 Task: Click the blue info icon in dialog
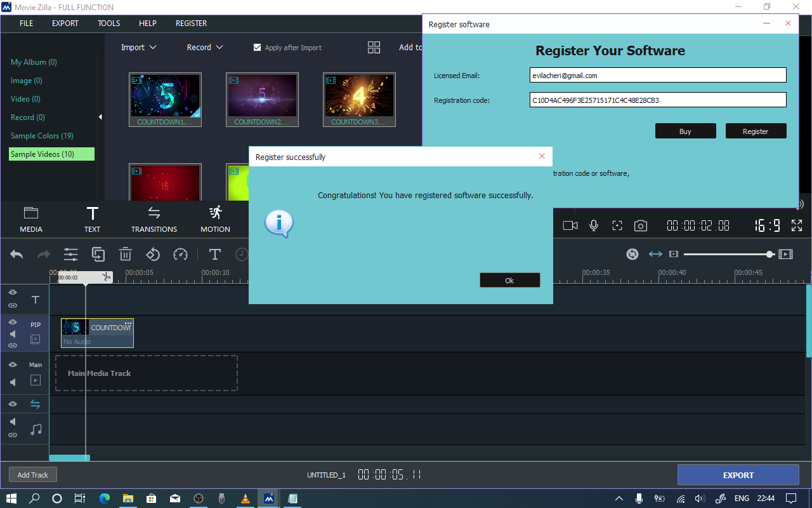tap(278, 224)
